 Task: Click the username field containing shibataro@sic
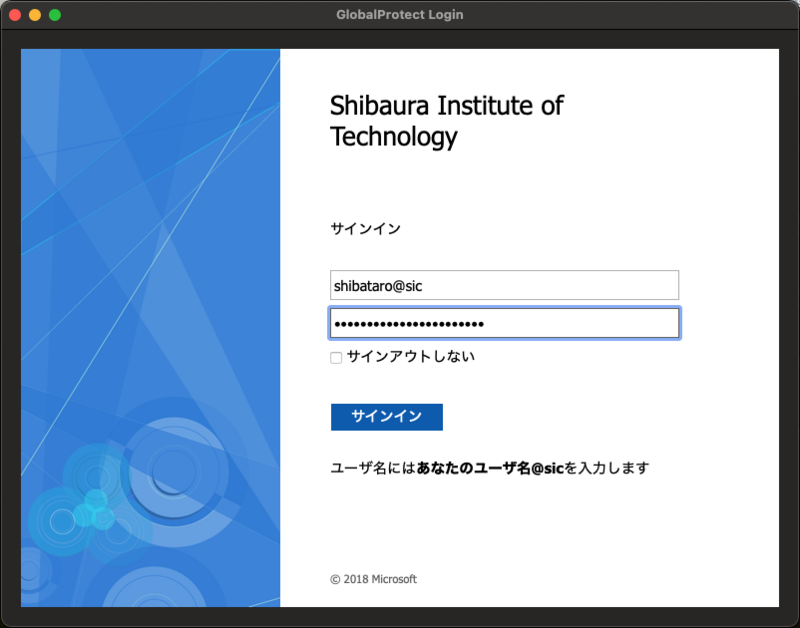pos(504,285)
